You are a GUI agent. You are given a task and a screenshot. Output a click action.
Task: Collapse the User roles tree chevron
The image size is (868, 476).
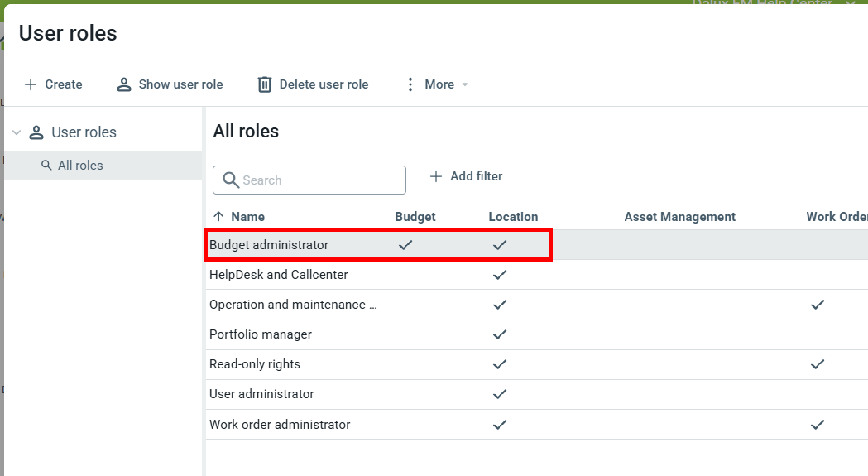17,132
